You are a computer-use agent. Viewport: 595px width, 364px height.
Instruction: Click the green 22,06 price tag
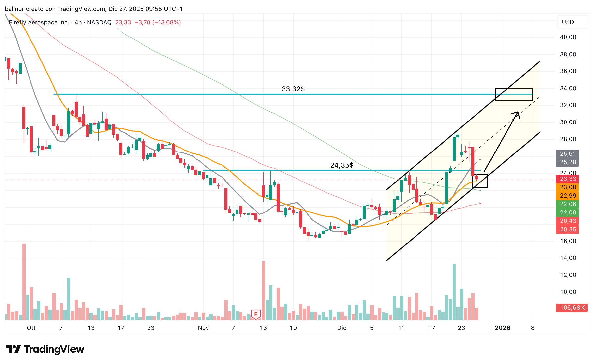568,204
